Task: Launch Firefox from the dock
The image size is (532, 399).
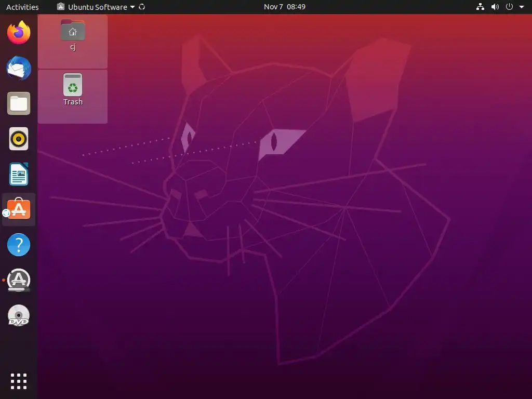Action: [x=19, y=33]
